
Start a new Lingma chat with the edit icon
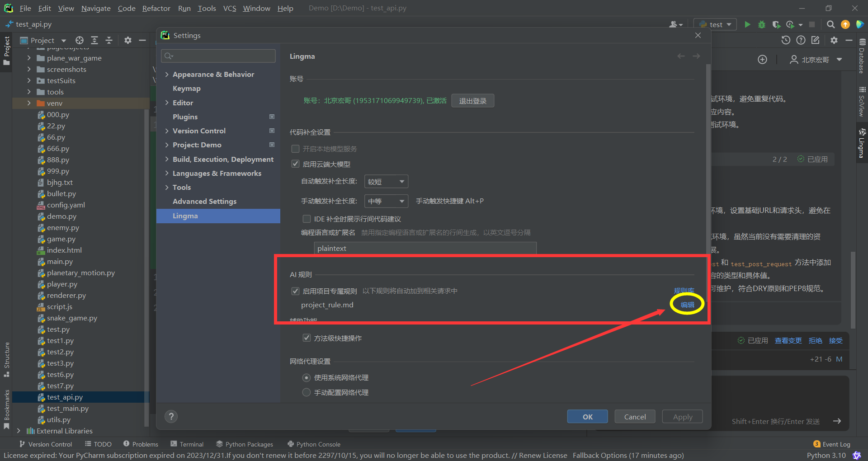816,40
